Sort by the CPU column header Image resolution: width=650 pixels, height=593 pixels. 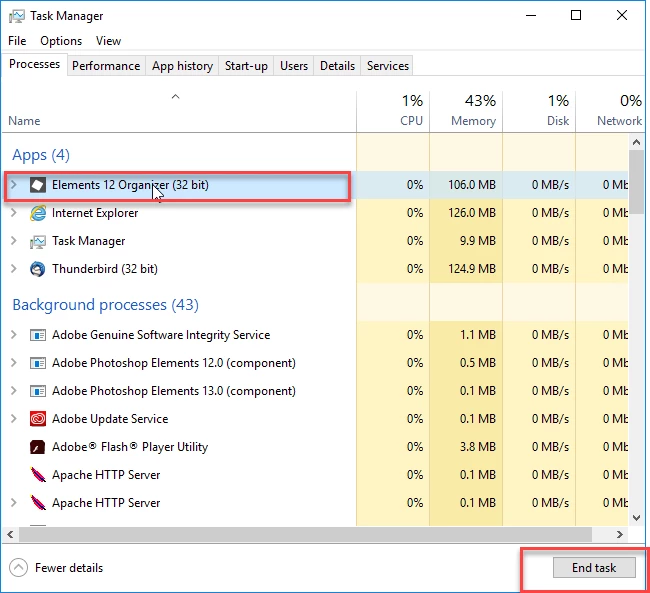393,111
